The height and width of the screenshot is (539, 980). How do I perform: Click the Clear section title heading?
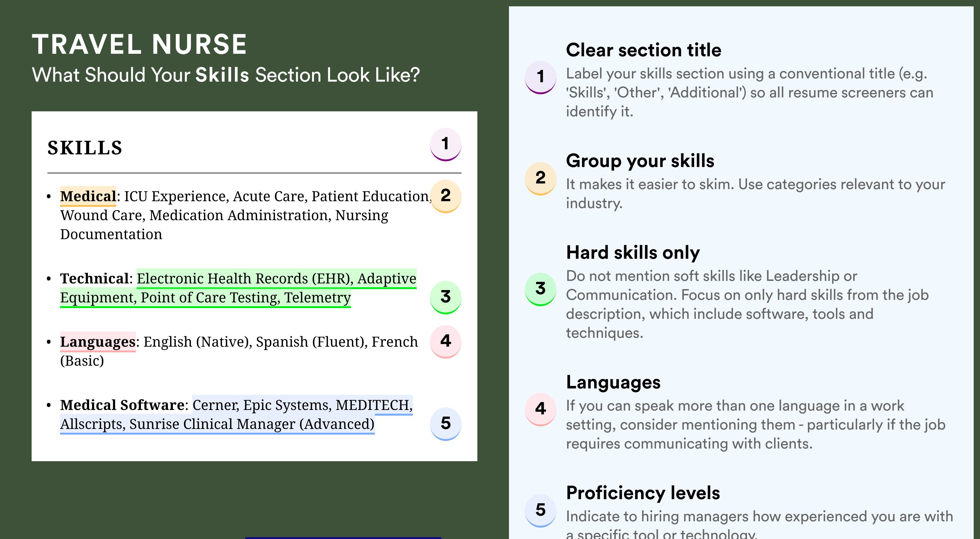click(x=644, y=50)
